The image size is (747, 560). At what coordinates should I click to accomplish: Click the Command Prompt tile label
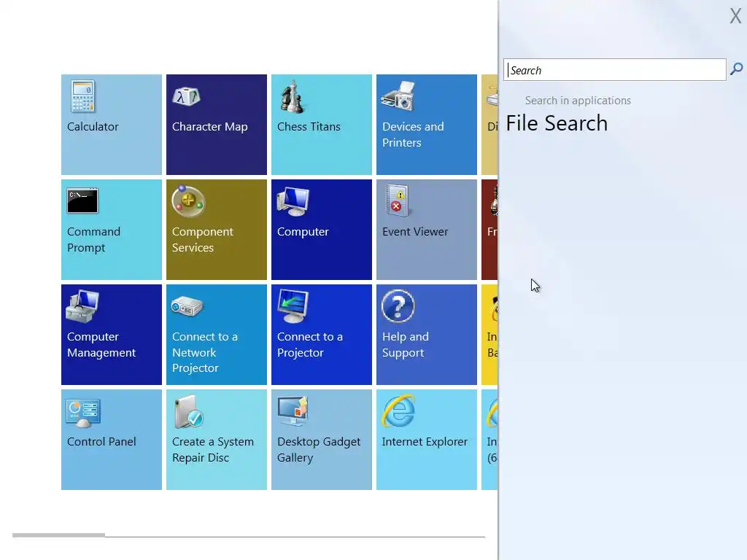(94, 240)
